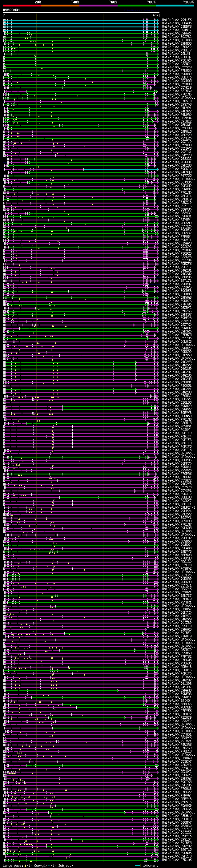This screenshot has width=197, height=868.
Task: Open hit UniRef100_B9S7S2
Action: coord(177,37)
